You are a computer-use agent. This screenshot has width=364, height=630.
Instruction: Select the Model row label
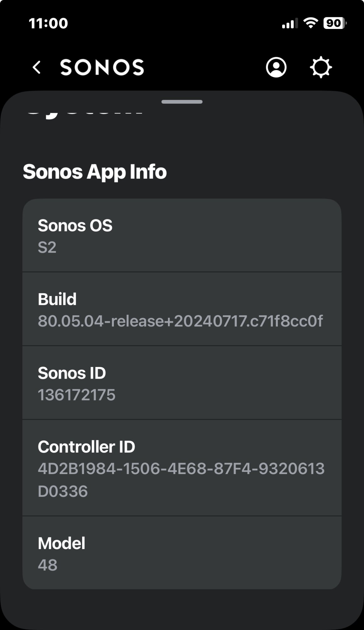[61, 543]
